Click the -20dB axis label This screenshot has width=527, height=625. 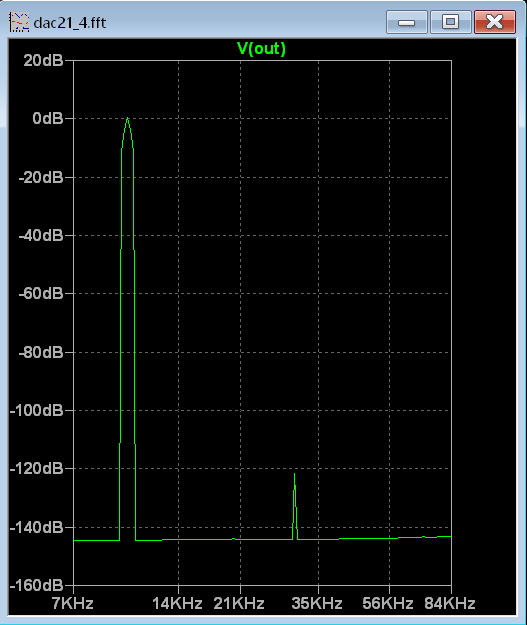point(41,177)
